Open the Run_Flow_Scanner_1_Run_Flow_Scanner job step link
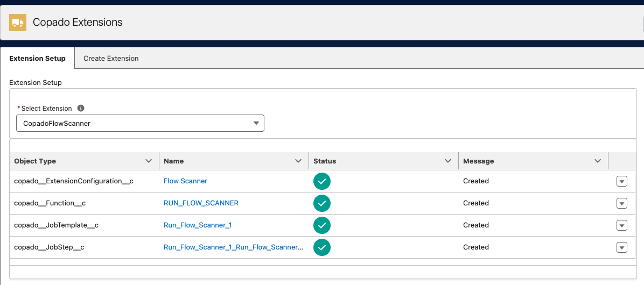This screenshot has height=285, width=644. click(233, 247)
